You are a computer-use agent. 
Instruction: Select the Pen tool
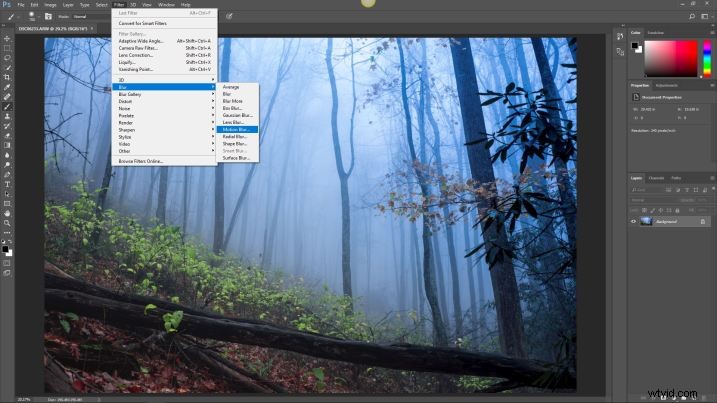(x=7, y=174)
